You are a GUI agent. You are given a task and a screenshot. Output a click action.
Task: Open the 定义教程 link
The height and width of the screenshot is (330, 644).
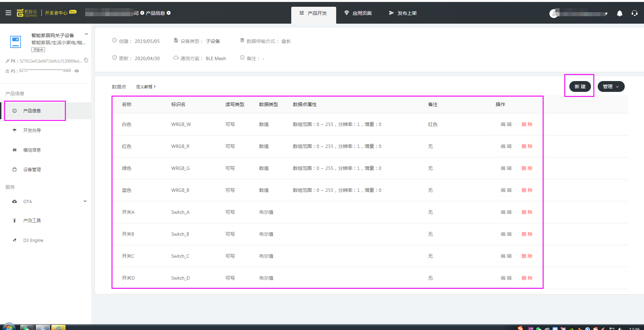[146, 87]
